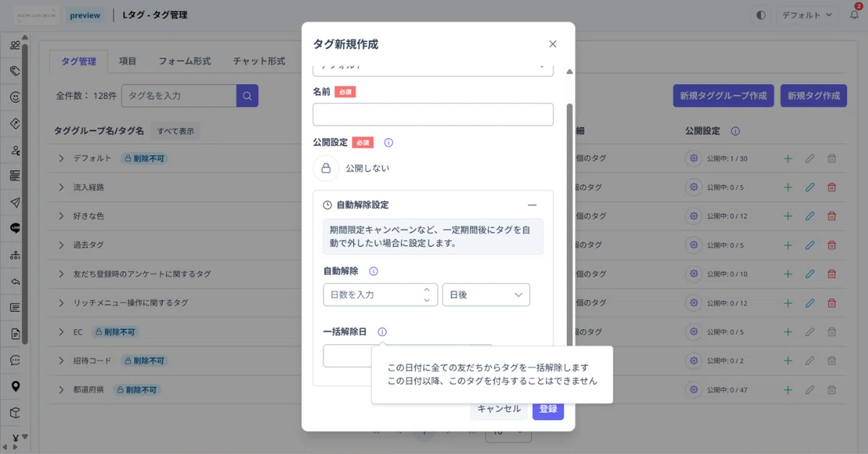The width and height of the screenshot is (868, 454).
Task: Click the 新規タグ作成 button
Action: click(x=814, y=95)
